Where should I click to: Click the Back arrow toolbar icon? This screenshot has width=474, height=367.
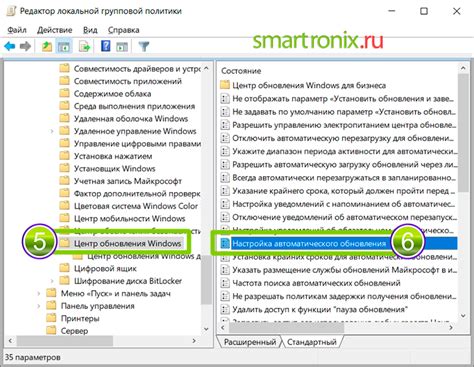[x=10, y=46]
